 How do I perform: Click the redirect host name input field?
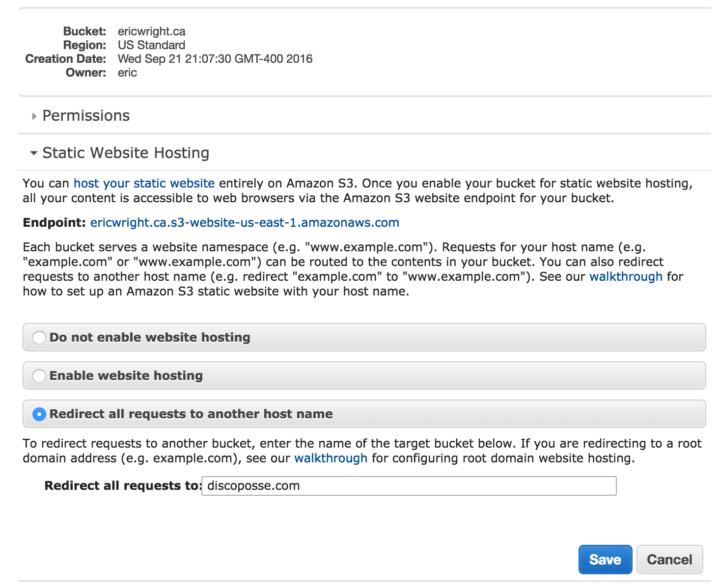tap(409, 486)
